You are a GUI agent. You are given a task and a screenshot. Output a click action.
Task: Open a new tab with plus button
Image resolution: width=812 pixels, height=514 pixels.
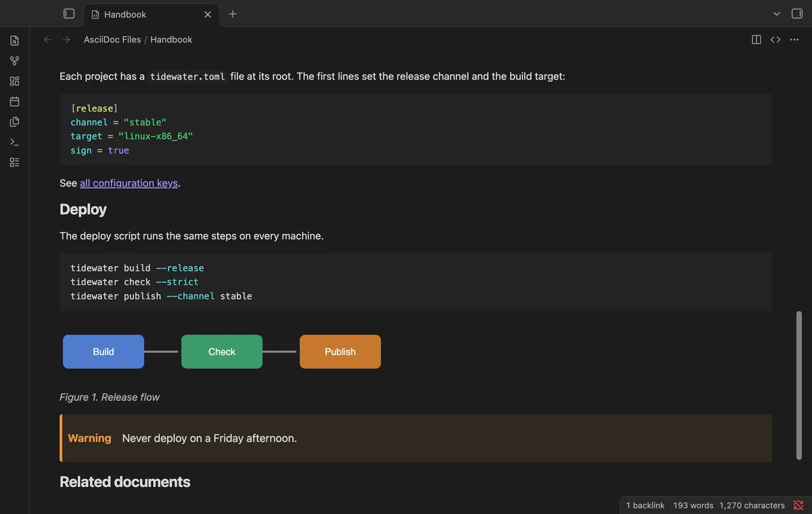click(x=233, y=14)
